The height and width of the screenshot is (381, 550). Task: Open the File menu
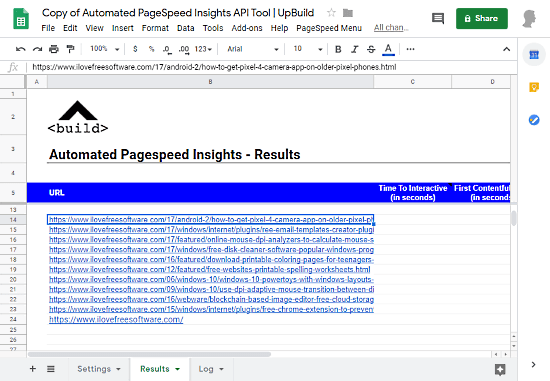coord(48,28)
